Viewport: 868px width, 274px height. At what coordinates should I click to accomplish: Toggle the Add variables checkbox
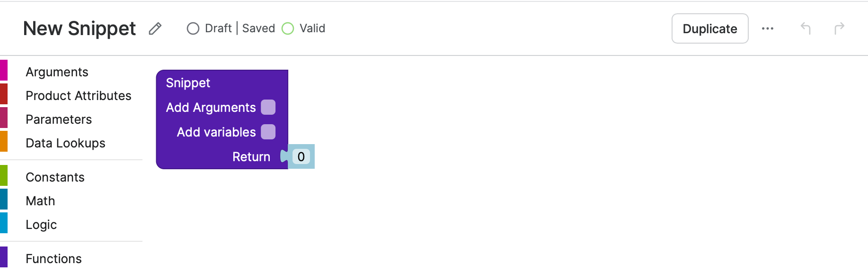coord(268,132)
